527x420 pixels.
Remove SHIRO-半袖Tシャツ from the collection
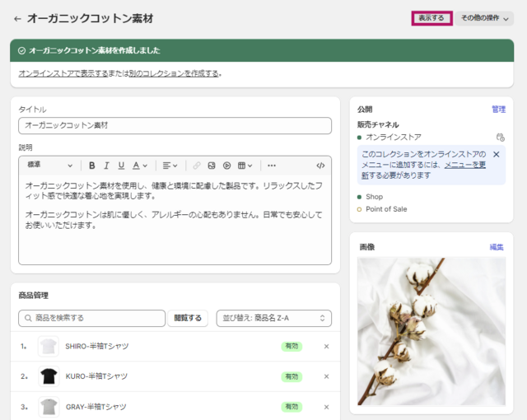pyautogui.click(x=326, y=347)
